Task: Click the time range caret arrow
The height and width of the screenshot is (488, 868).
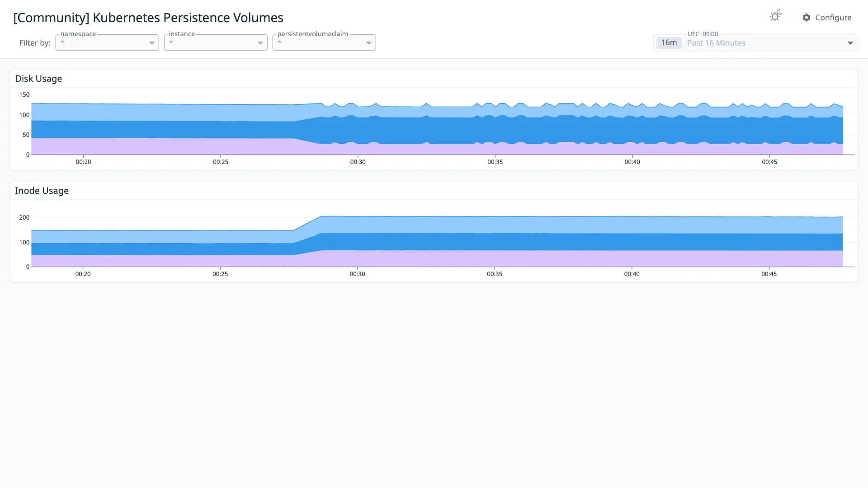Action: pos(850,43)
